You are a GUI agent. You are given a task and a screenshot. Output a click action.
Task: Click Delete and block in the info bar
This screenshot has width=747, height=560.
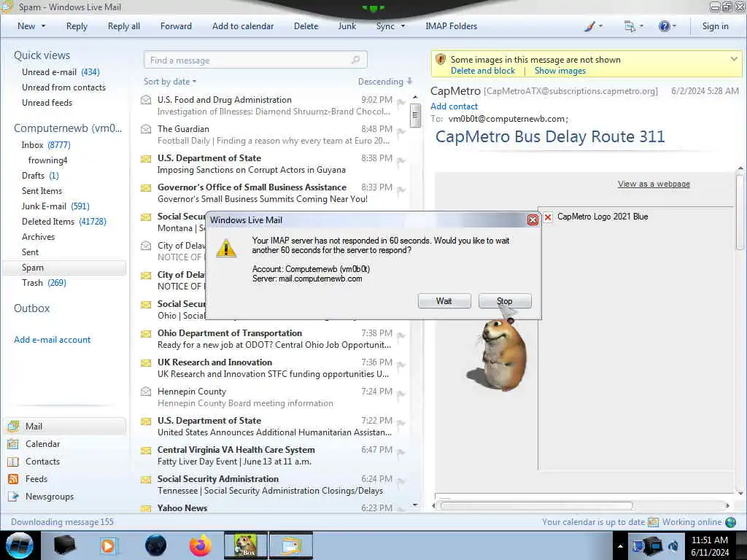(483, 71)
